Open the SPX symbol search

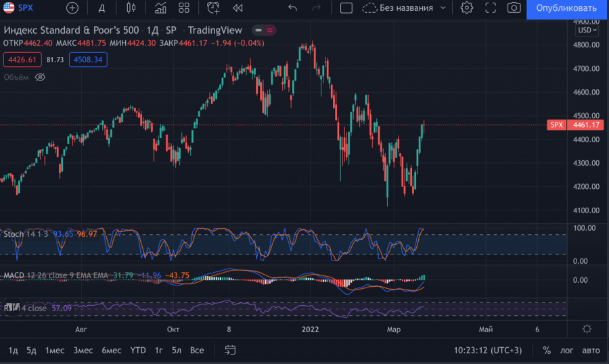19,7
